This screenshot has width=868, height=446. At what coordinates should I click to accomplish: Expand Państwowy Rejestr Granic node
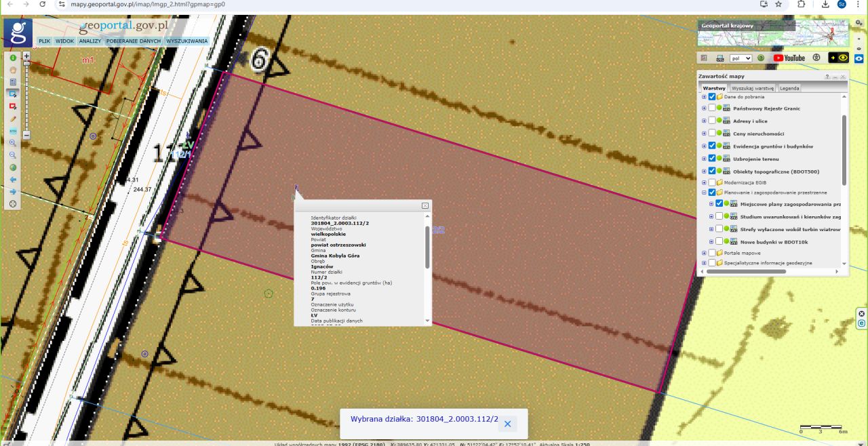click(x=705, y=108)
